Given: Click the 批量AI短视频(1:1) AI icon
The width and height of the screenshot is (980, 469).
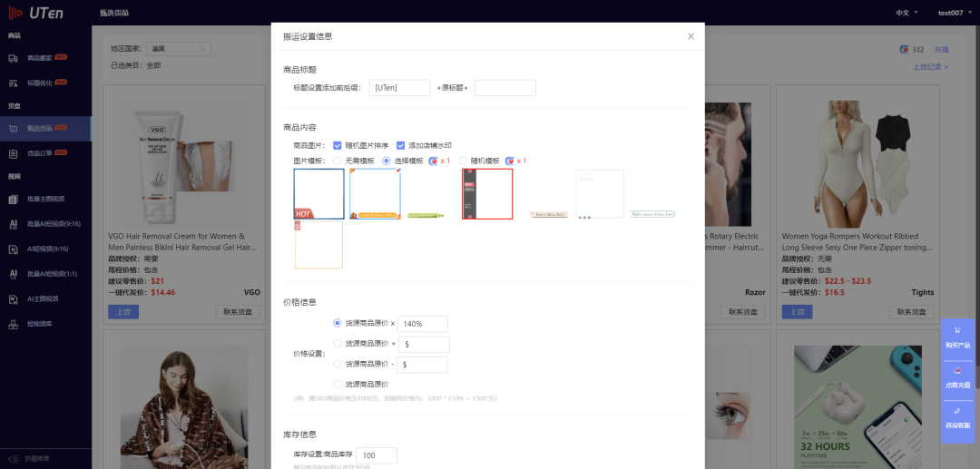Looking at the screenshot, I should [13, 274].
